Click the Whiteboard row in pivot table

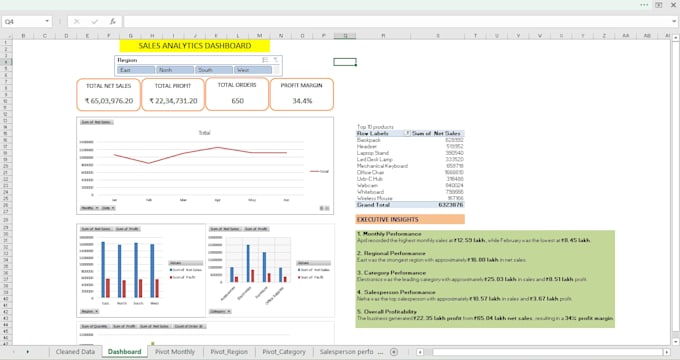pos(410,192)
